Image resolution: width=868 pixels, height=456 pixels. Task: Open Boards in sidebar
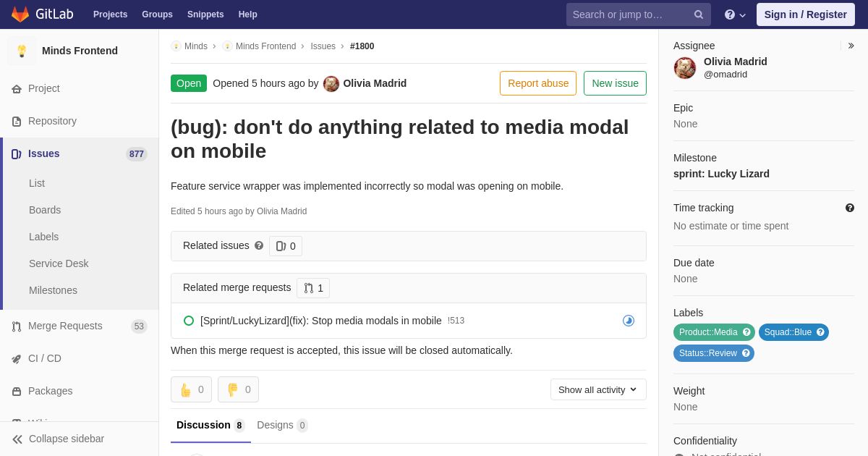(45, 211)
